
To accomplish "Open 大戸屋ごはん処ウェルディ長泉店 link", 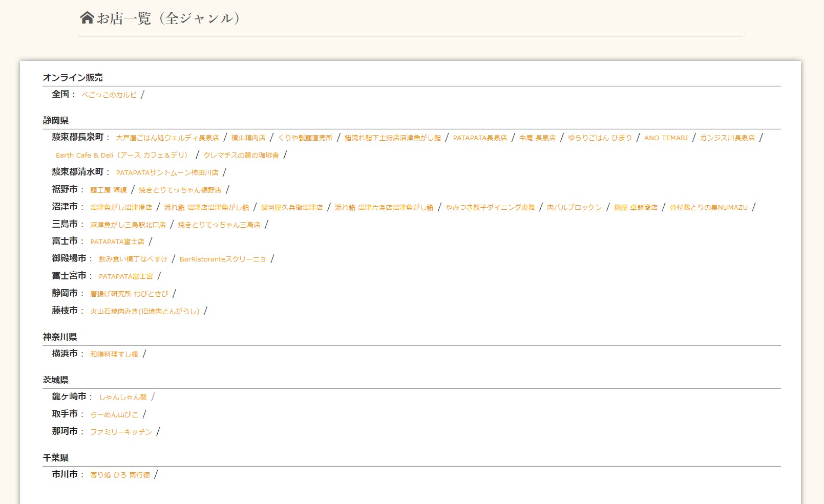I will pos(167,138).
